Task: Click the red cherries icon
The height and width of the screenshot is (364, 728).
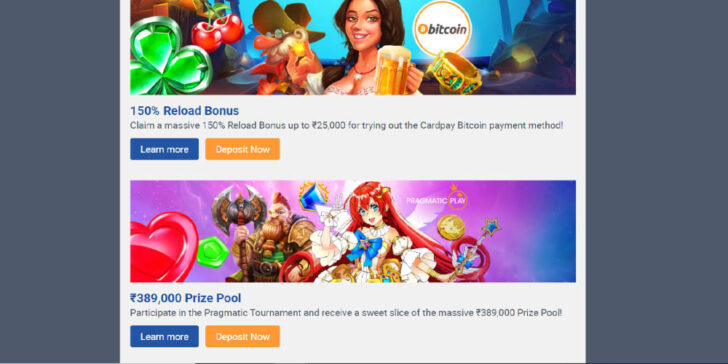Action: 217,30
